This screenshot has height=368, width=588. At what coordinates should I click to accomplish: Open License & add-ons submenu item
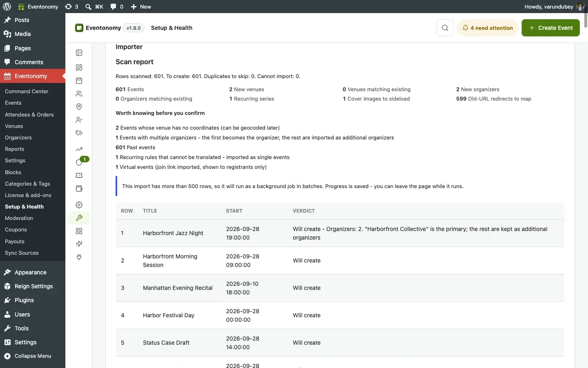tap(28, 195)
